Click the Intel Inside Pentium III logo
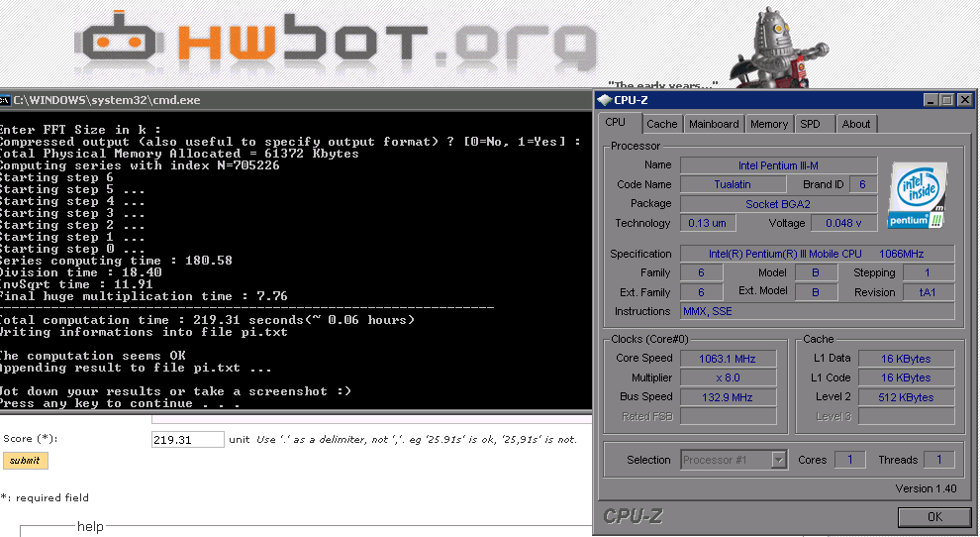Image resolution: width=980 pixels, height=537 pixels. pos(918,194)
